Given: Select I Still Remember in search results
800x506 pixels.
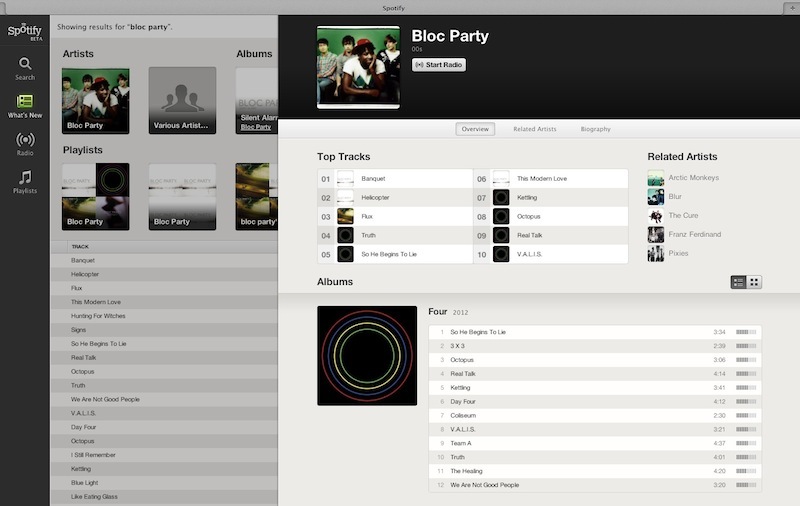Looking at the screenshot, I should 164,454.
